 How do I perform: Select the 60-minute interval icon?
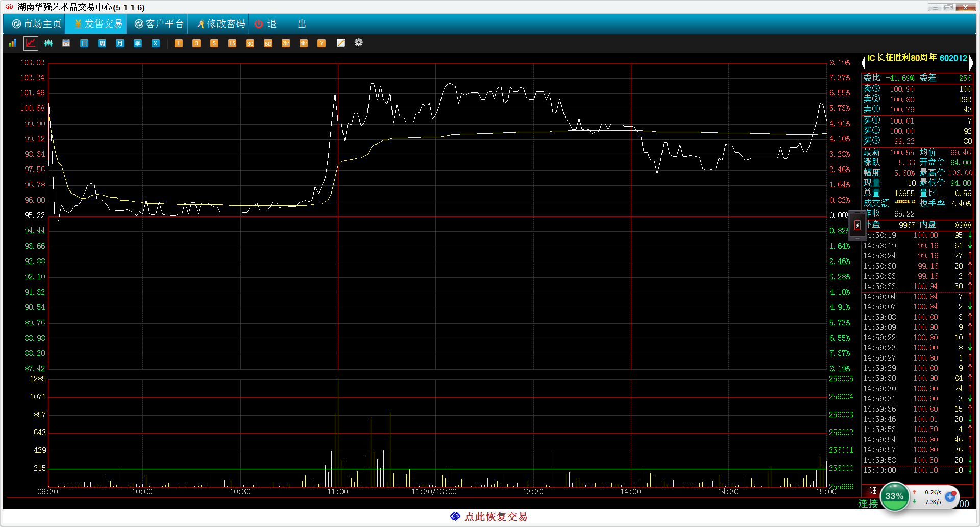point(268,43)
